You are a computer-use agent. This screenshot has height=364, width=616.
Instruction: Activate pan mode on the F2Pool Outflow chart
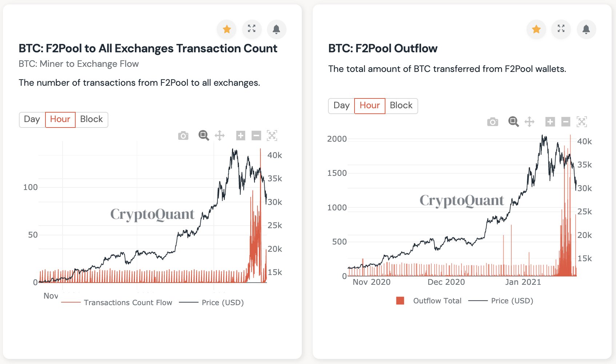coord(529,122)
